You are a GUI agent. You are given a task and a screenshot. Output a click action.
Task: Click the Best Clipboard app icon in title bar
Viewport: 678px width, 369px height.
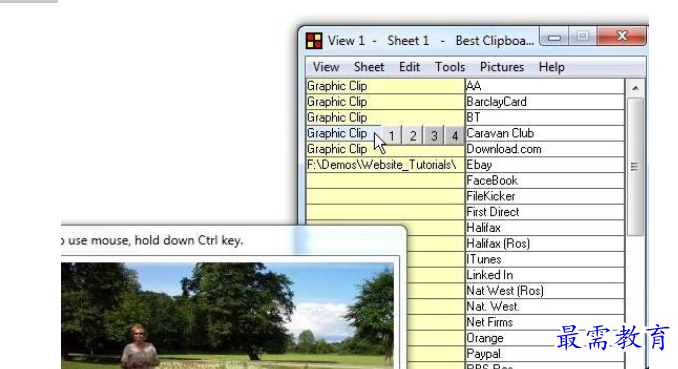coord(314,41)
